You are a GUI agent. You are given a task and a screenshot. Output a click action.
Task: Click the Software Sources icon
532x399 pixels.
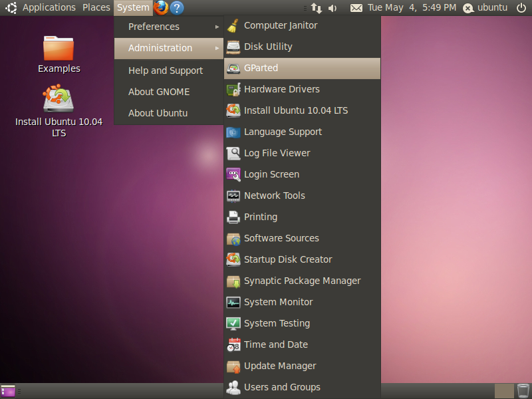point(233,239)
